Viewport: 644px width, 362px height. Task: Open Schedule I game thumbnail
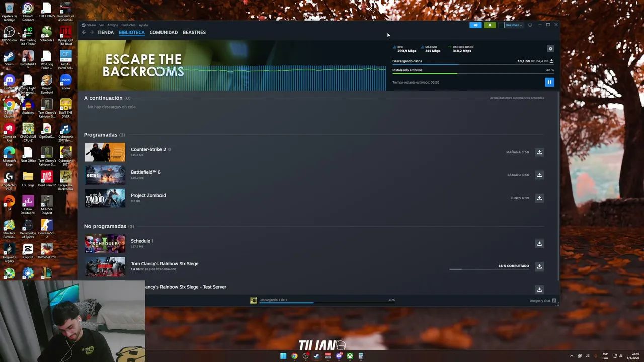[x=105, y=244]
